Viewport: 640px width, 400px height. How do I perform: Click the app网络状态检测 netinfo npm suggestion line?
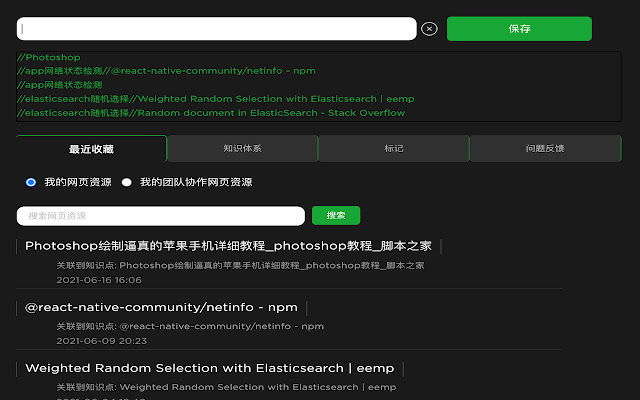(x=166, y=71)
